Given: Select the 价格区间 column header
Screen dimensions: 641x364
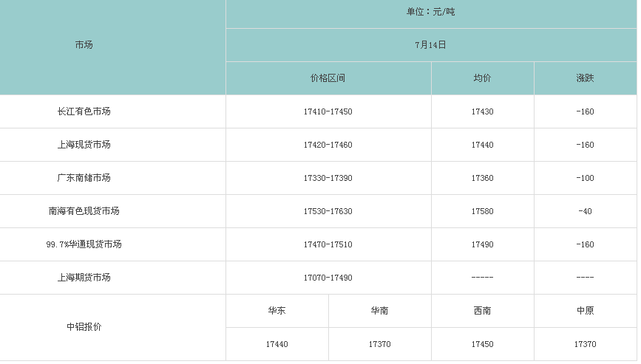Looking at the screenshot, I should point(328,78).
